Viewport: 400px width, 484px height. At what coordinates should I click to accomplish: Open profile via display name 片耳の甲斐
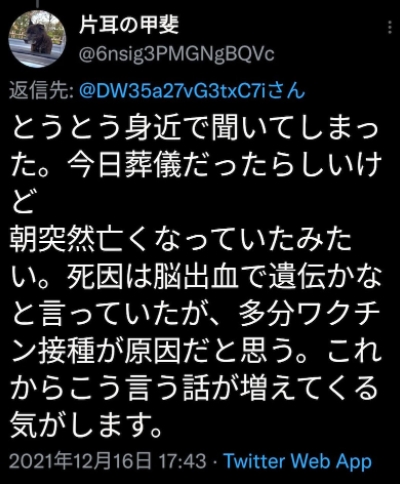pos(129,25)
